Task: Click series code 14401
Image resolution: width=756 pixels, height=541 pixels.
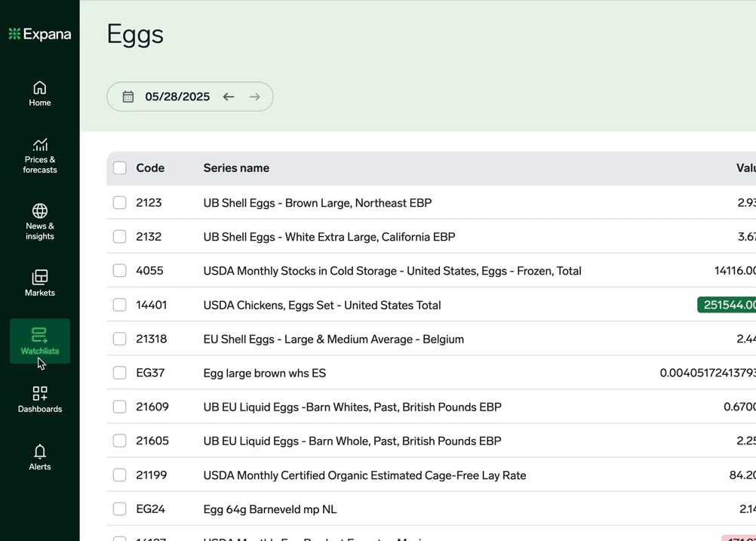Action: coord(152,305)
